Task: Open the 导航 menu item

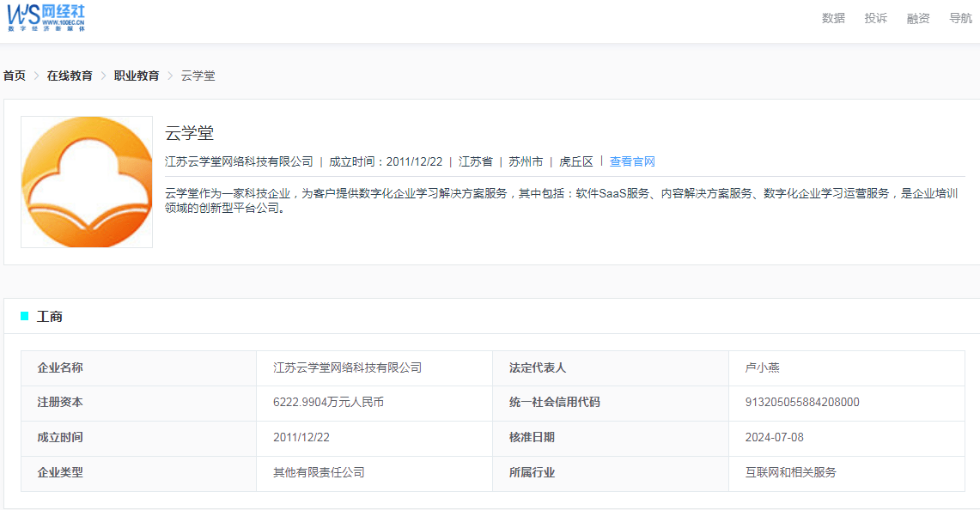Action: 960,18
